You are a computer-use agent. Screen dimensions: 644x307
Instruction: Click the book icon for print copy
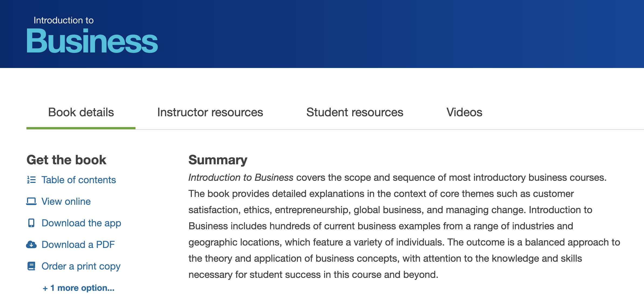(x=31, y=266)
